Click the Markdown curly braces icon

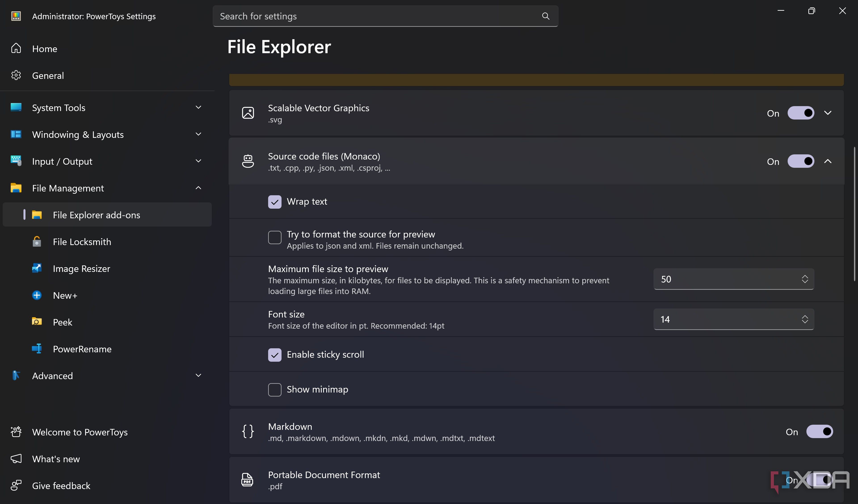(248, 431)
